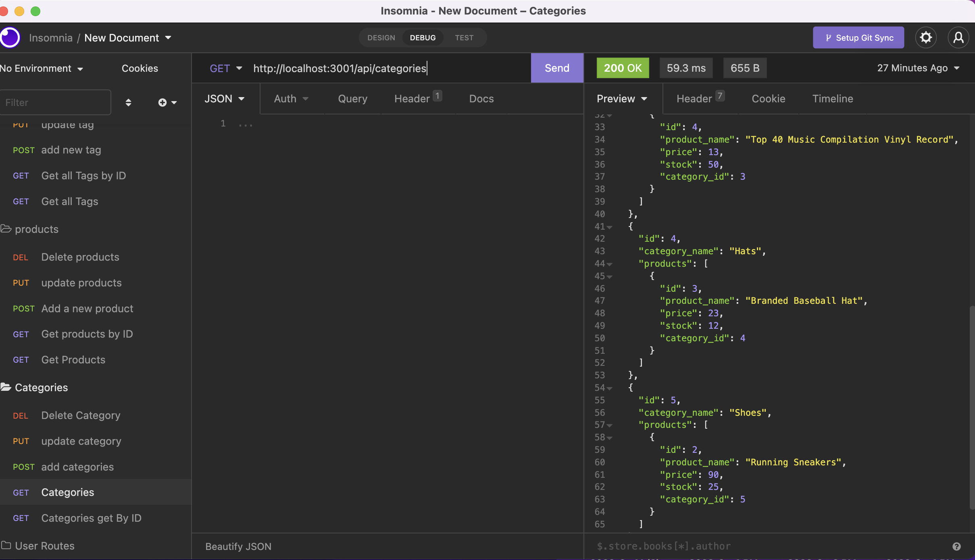Open the New Document dropdown

click(128, 38)
